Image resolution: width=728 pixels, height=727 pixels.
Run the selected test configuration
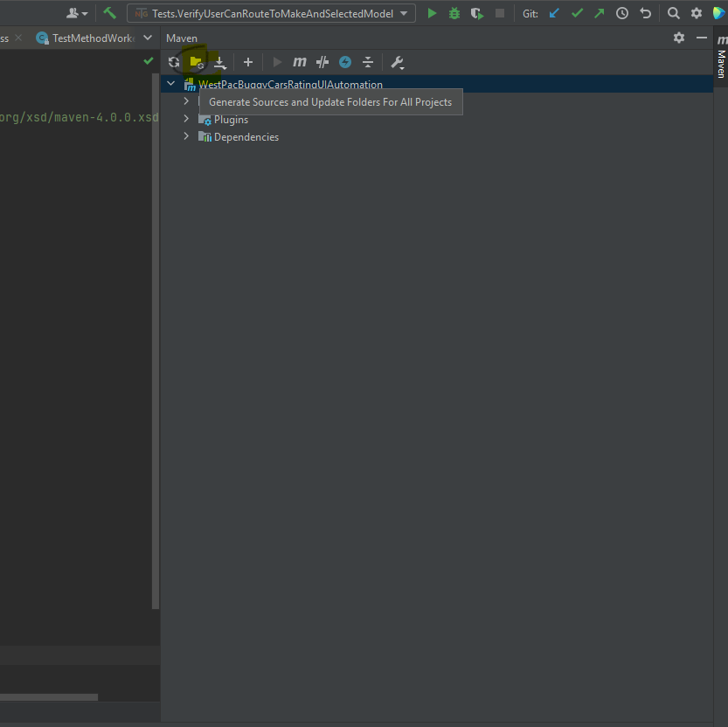(x=432, y=13)
